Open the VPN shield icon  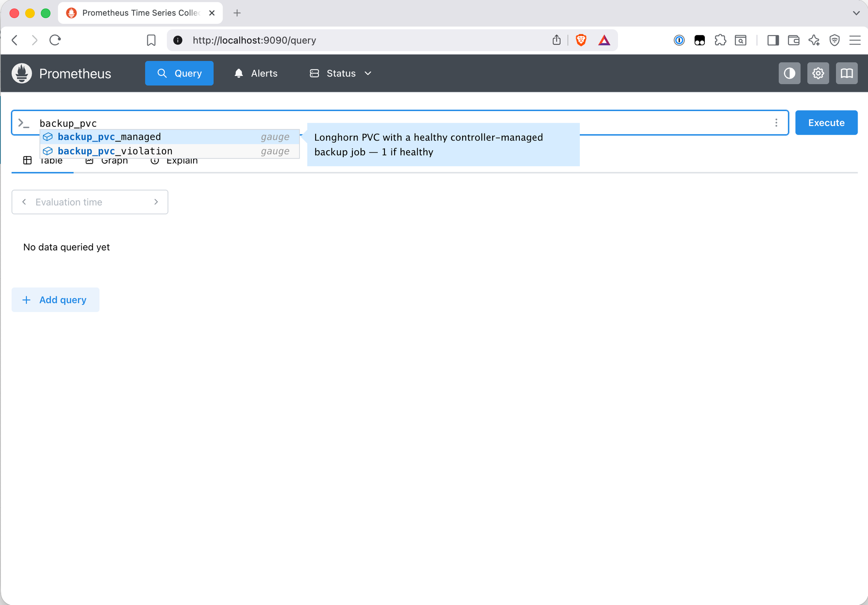(835, 40)
